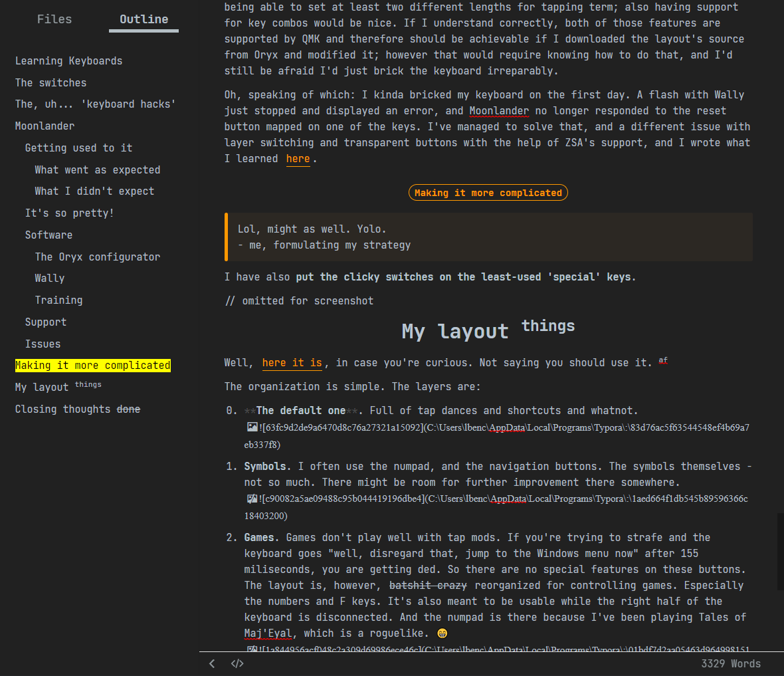Viewport: 784px width, 676px height.
Task: Click the 'My layout' heading in the document
Action: 455,331
